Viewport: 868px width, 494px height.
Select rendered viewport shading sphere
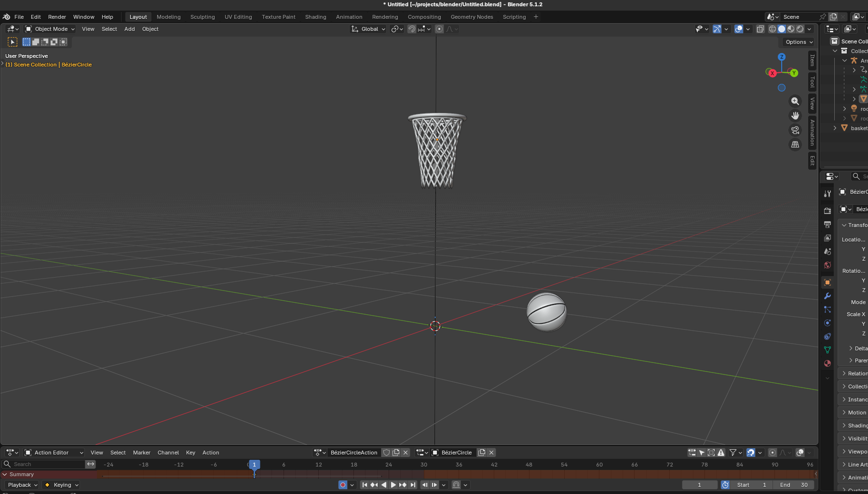[x=800, y=29]
